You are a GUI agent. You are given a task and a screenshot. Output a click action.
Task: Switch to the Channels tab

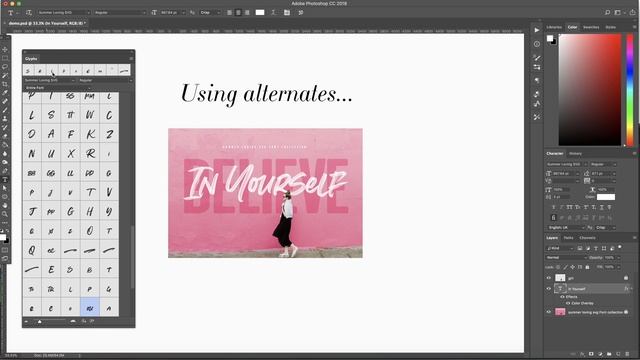[x=587, y=238]
